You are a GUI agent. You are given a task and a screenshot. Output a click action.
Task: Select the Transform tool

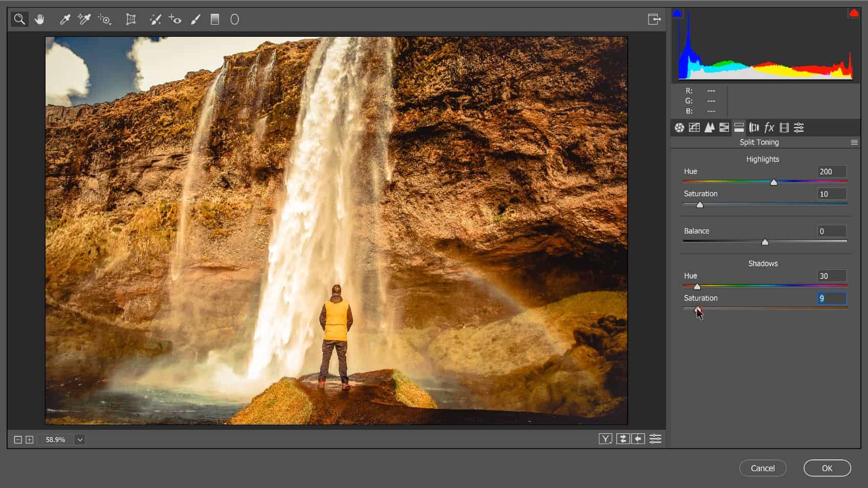[x=131, y=19]
